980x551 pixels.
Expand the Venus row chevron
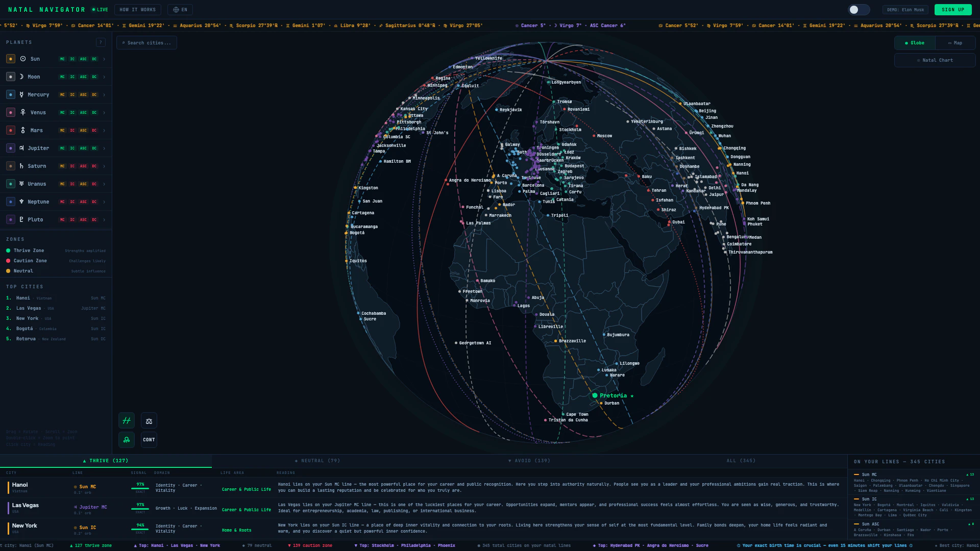point(104,113)
